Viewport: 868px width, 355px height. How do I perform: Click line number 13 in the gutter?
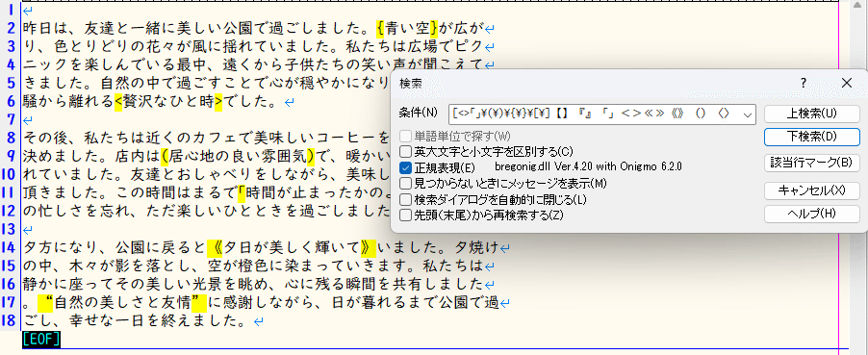click(10, 228)
